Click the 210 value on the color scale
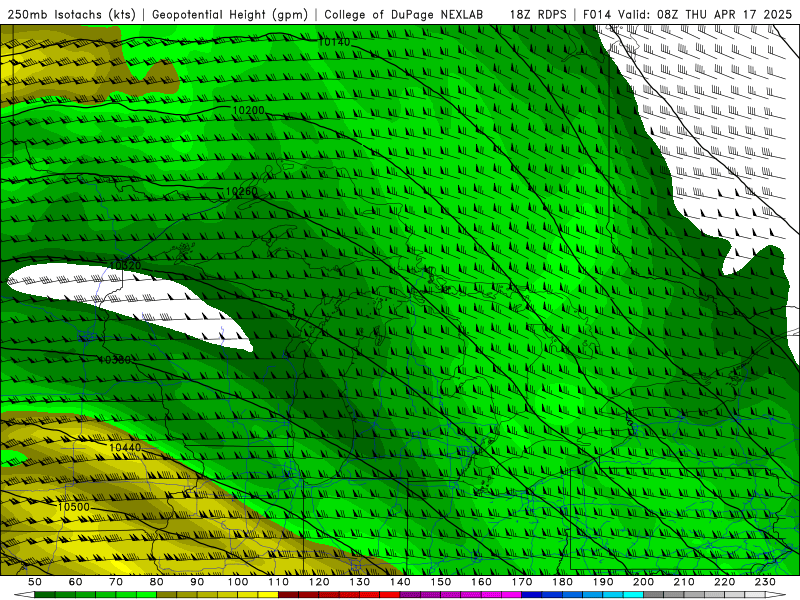The image size is (800, 600). (x=684, y=582)
